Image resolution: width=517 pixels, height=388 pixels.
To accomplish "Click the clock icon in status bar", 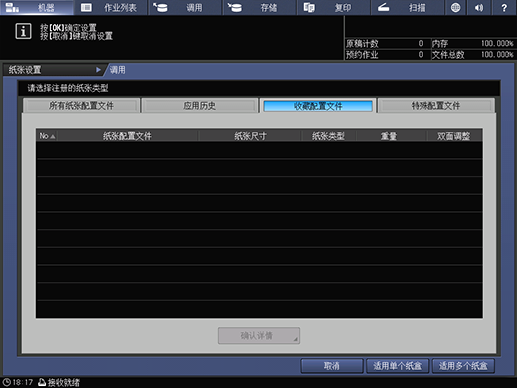I will point(7,382).
